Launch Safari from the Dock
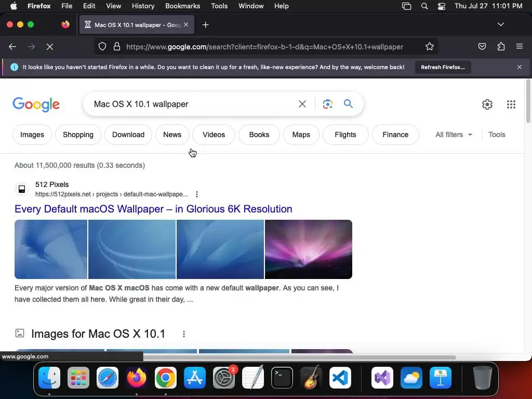 [108, 378]
